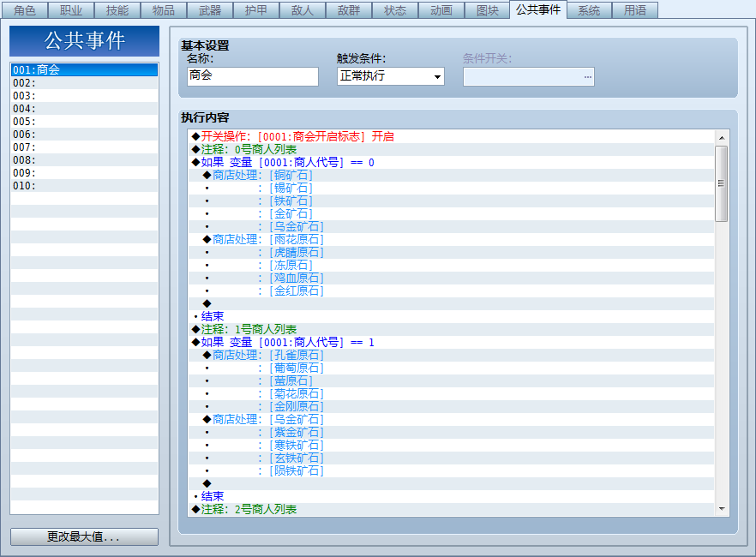
Task: Select the [金刚原石] shop item line
Action: coord(451,406)
